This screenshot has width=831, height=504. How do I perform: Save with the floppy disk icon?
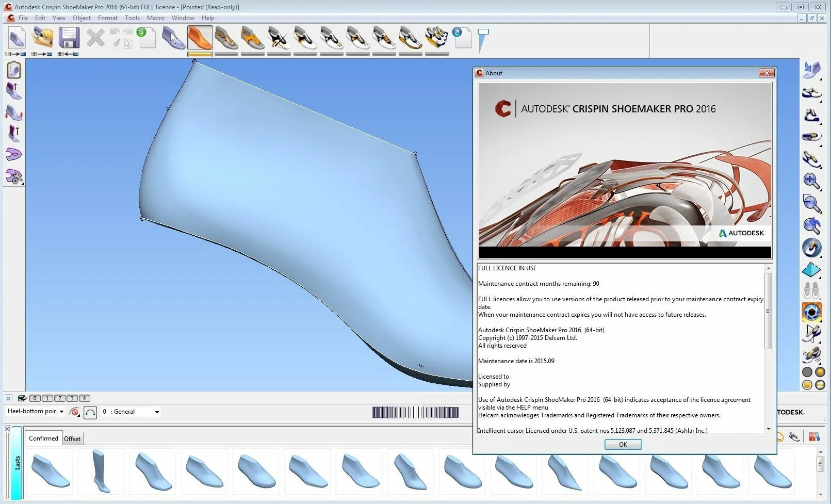[x=69, y=38]
